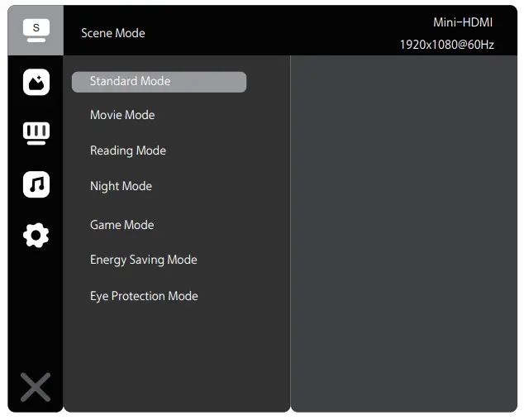Click the Mini-HDMI input source label
Viewport: 524px width, 420px height.
click(463, 22)
